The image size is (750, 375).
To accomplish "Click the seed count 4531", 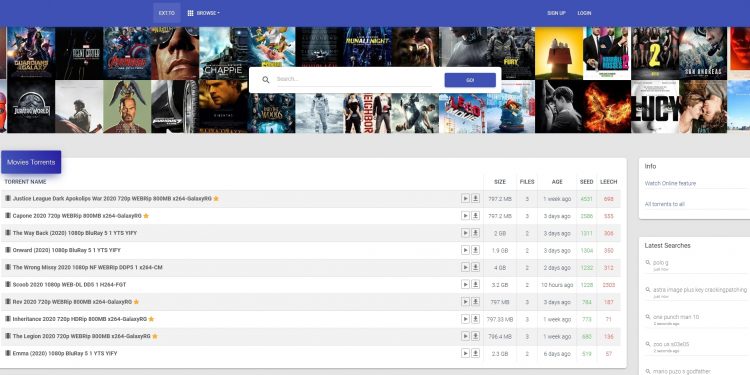I will (586, 199).
